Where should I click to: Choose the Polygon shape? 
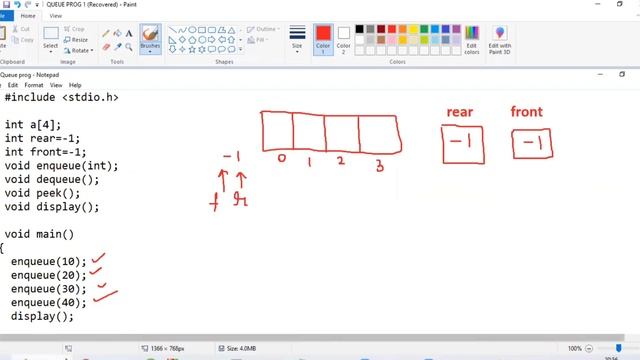point(222,30)
